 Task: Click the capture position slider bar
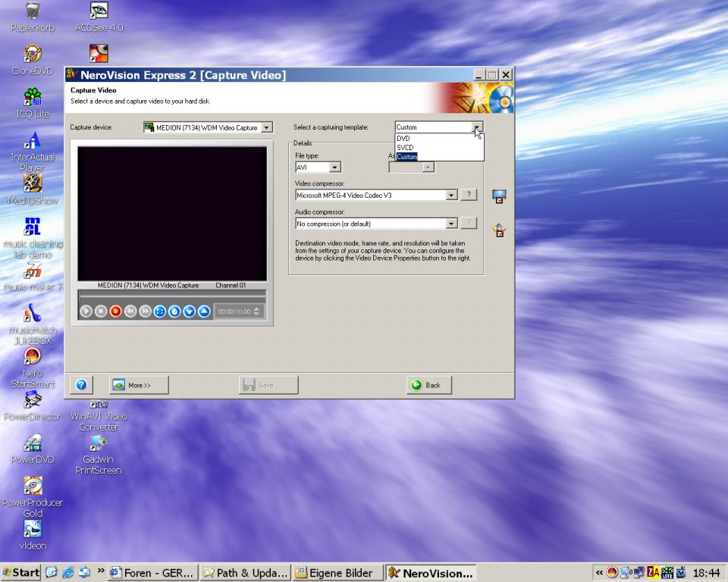click(x=172, y=296)
